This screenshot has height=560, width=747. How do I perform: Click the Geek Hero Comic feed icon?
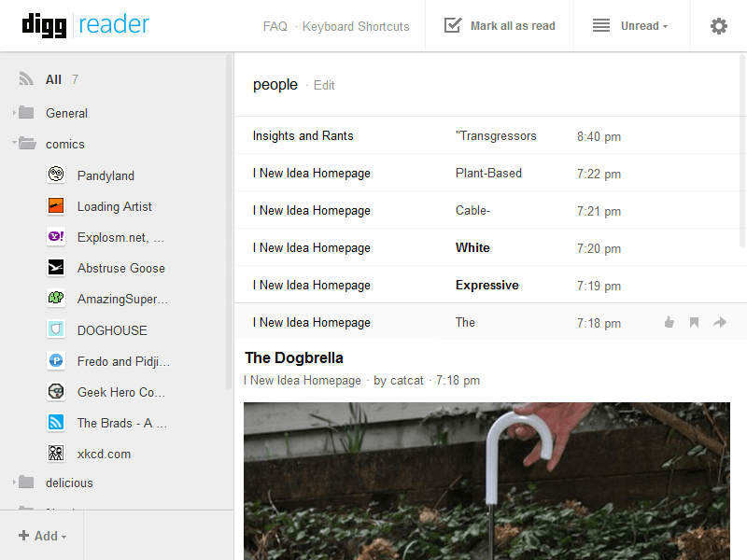56,391
